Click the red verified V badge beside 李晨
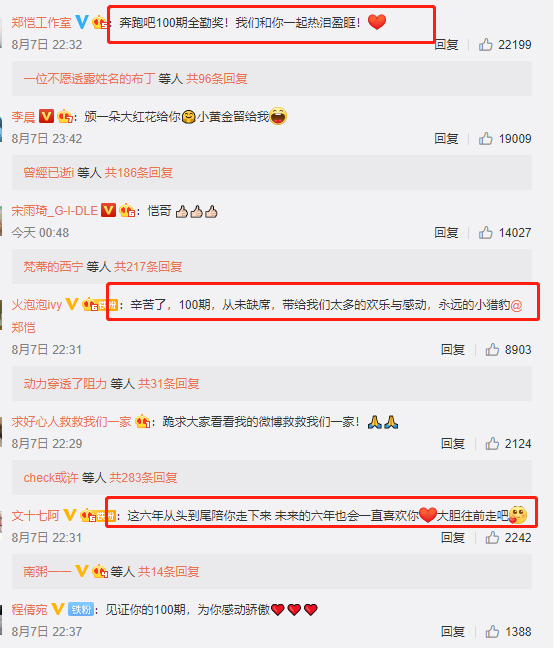 [x=46, y=116]
